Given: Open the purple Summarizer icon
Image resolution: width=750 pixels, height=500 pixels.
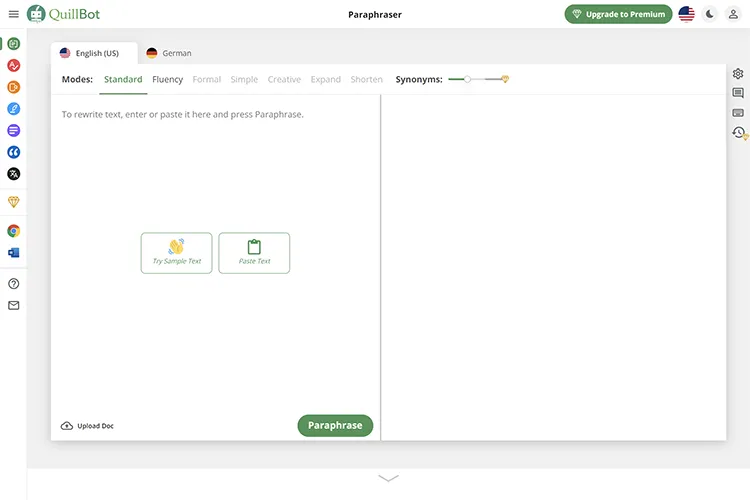Looking at the screenshot, I should [x=13, y=130].
